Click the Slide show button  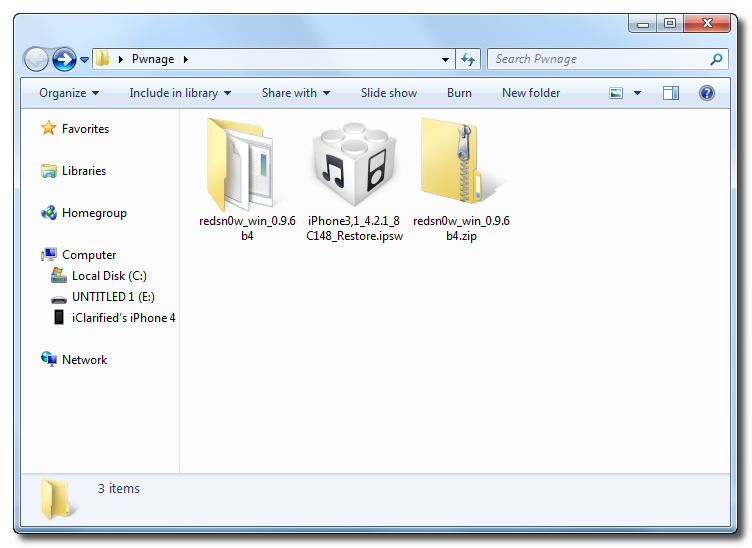click(x=389, y=93)
